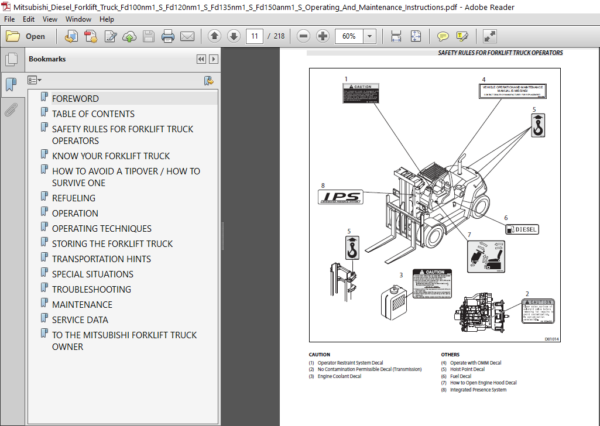Click the Email envelope icon
600x426 pixels.
[x=187, y=36]
